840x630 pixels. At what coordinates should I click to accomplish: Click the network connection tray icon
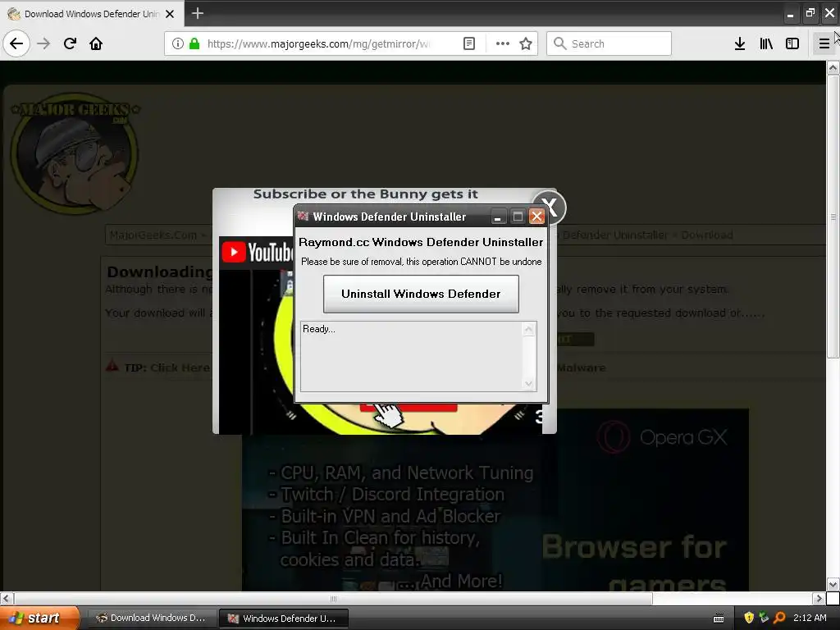[764, 618]
